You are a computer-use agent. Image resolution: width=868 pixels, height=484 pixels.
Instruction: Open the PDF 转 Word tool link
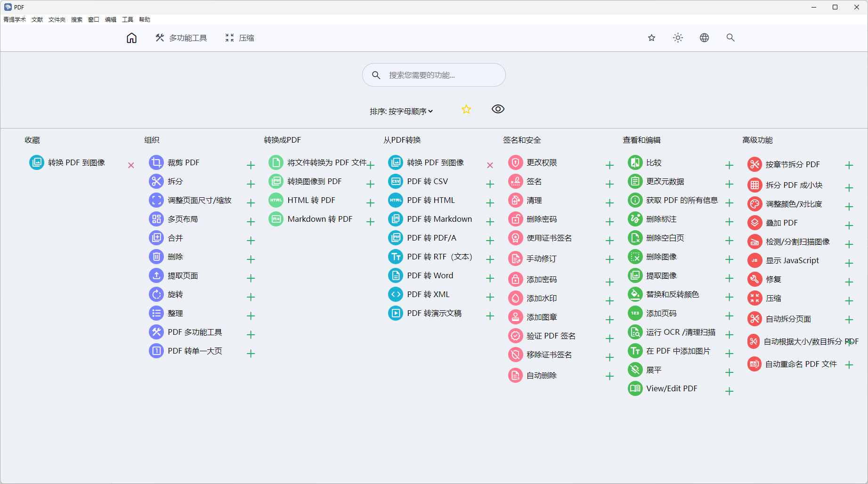point(430,275)
